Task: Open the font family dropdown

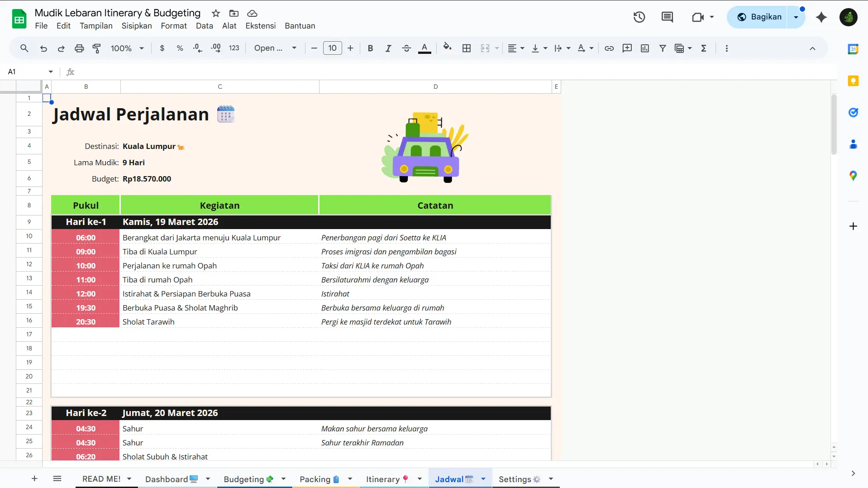Action: point(275,48)
